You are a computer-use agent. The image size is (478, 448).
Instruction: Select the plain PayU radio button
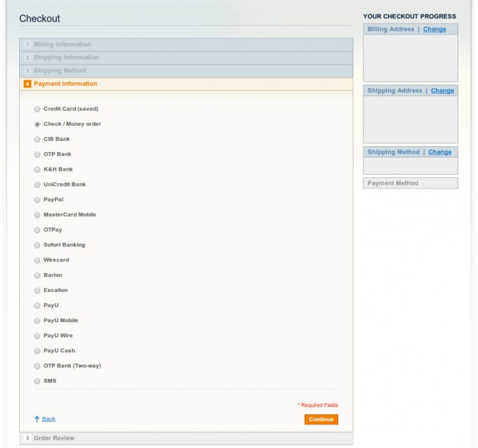[37, 306]
